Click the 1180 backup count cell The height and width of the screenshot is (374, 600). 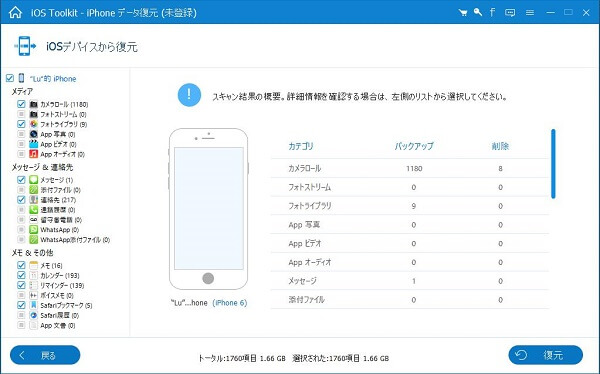414,168
